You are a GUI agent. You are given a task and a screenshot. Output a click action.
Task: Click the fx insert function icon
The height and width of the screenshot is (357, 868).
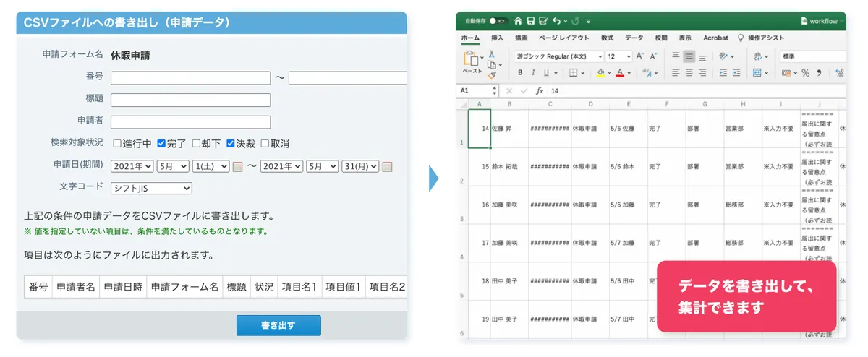pyautogui.click(x=540, y=91)
